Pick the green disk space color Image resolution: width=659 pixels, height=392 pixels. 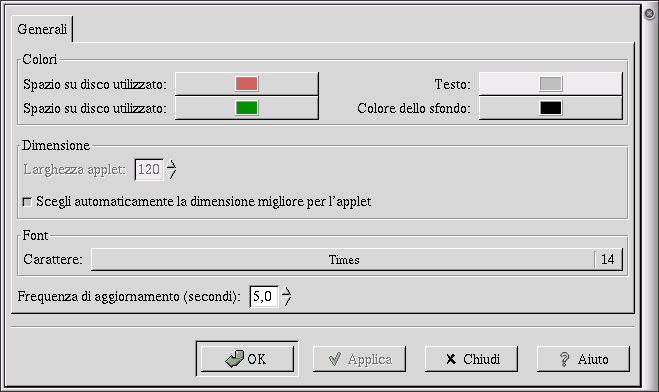tap(247, 108)
